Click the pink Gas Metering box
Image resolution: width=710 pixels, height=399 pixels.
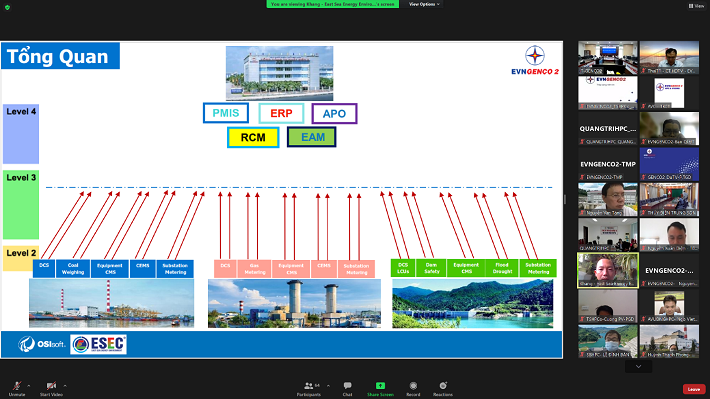254,269
